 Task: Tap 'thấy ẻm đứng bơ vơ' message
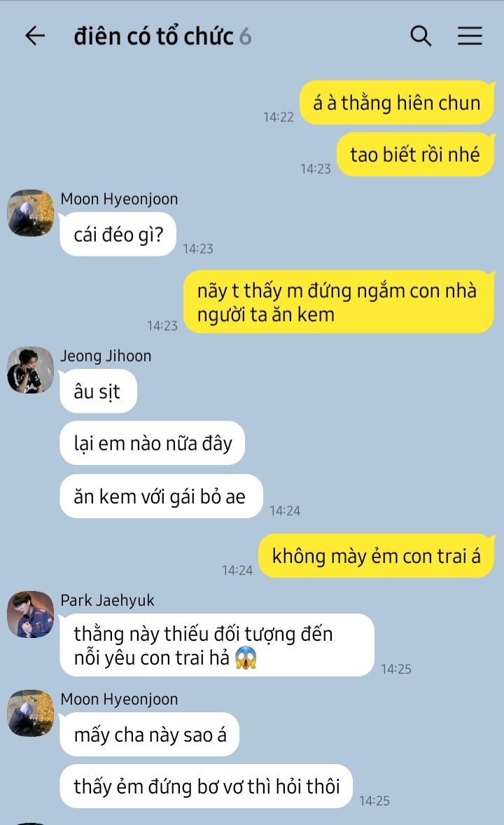tap(206, 786)
